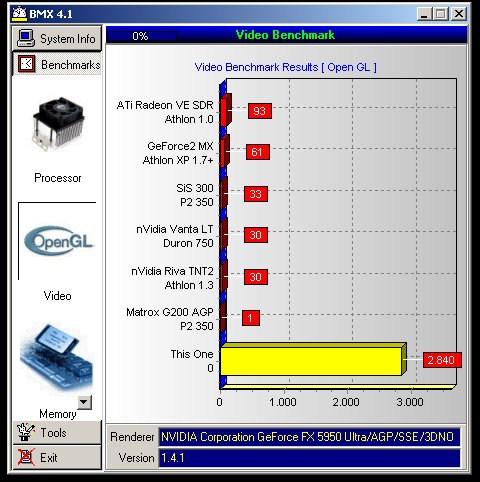The height and width of the screenshot is (482, 480).
Task: Click the Version 1.4.1 field
Action: (x=309, y=458)
